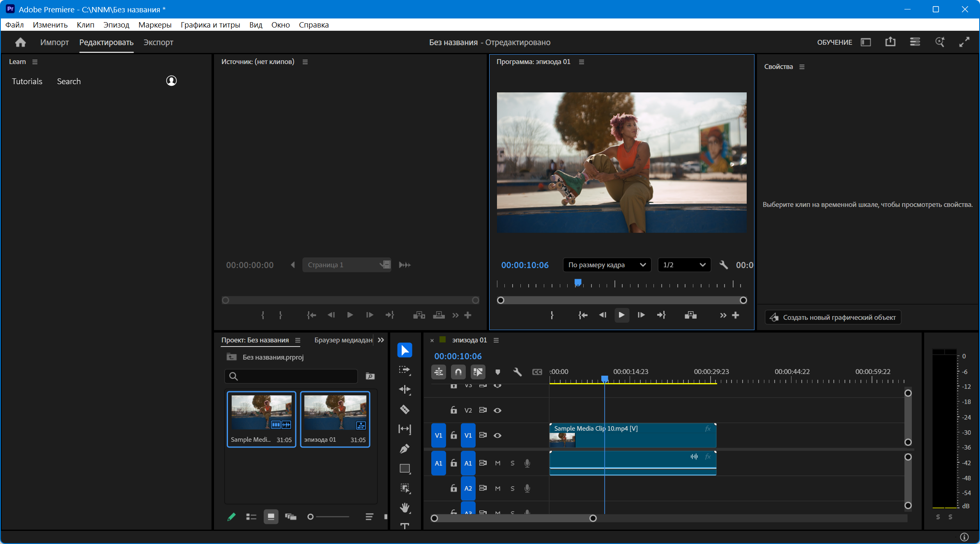This screenshot has width=980, height=544.
Task: Mute audio track A1
Action: click(x=497, y=463)
